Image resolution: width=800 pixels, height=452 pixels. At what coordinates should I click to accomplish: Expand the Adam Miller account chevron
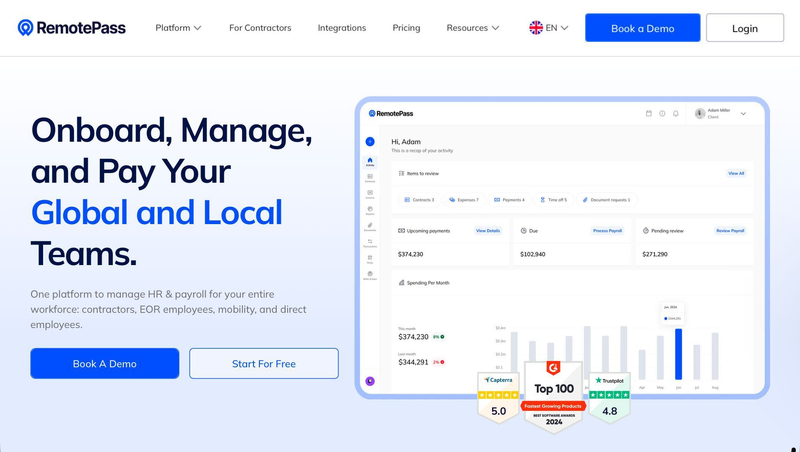[x=743, y=114]
